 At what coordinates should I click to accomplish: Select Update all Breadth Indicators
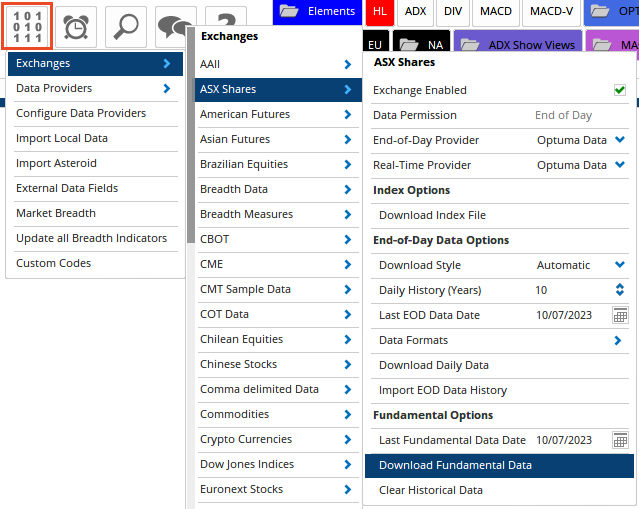[x=96, y=238]
